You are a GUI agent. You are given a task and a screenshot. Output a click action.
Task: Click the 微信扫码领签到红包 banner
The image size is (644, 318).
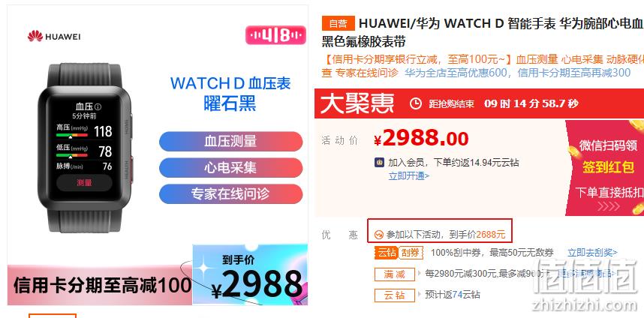[604, 167]
